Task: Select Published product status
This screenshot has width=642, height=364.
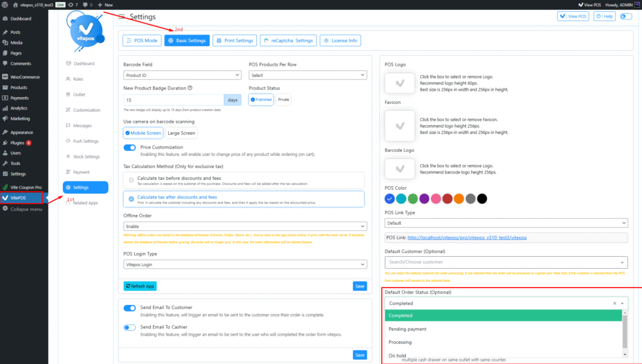Action: [261, 100]
